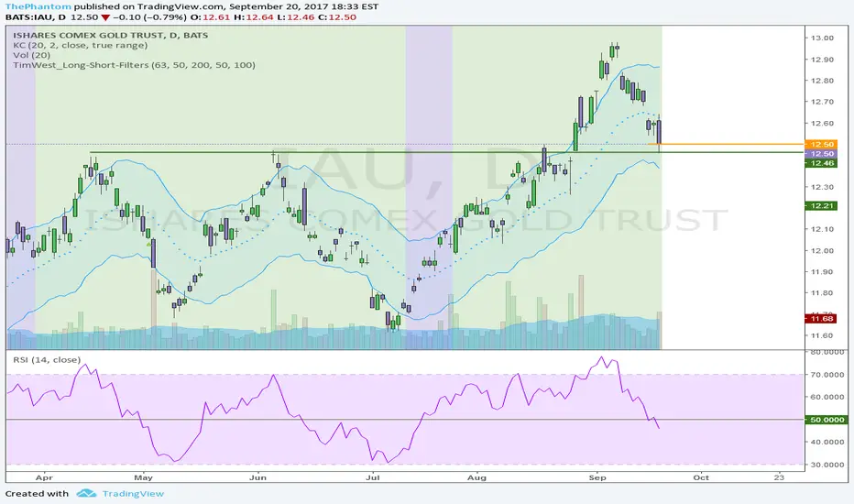Click the 40.0000 RSI axis value
The width and height of the screenshot is (854, 504).
pyautogui.click(x=827, y=442)
